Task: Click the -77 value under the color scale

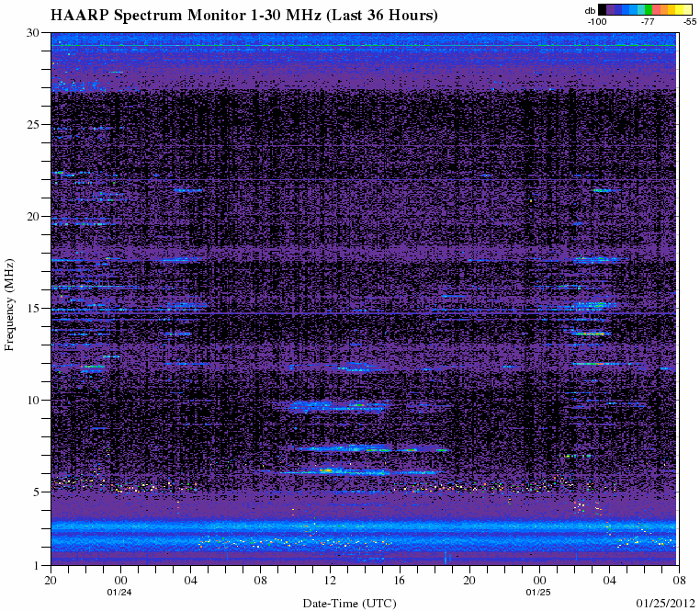Action: 648,21
